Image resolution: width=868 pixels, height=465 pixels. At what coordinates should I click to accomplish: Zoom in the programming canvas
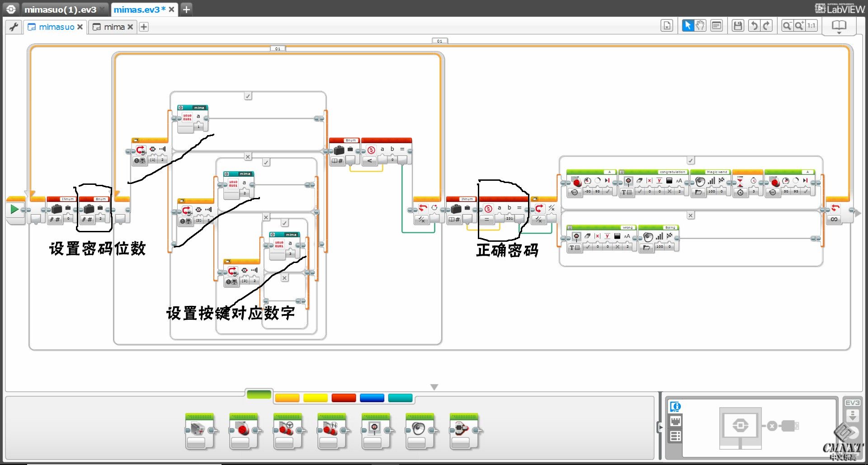tap(799, 26)
